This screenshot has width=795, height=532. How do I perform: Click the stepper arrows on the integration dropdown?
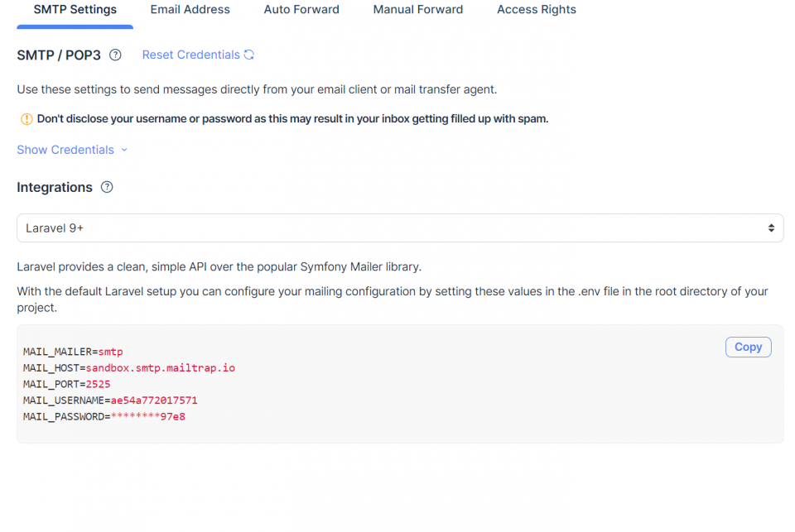(x=772, y=227)
